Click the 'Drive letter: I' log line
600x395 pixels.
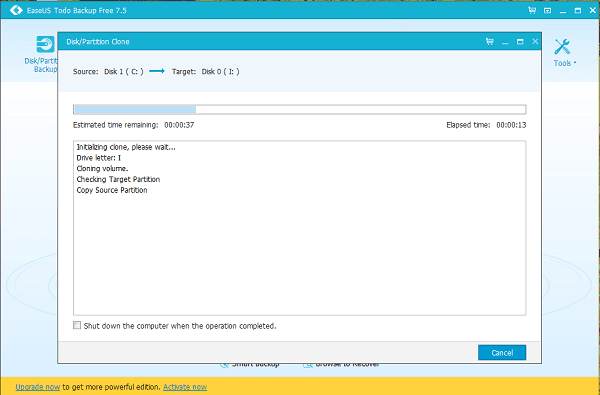pos(99,158)
